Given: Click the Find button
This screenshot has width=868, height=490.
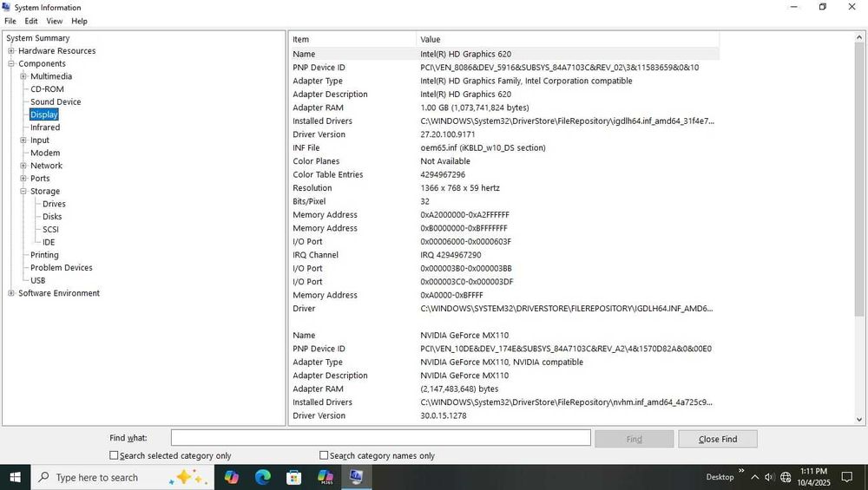Looking at the screenshot, I should point(634,439).
